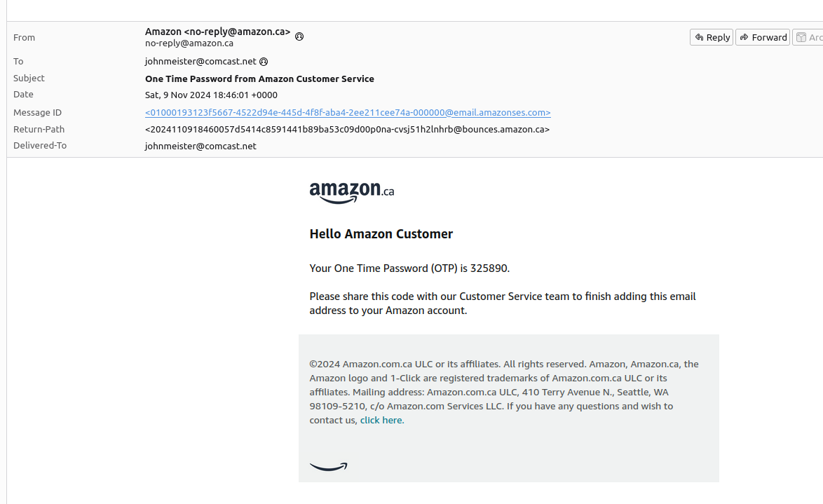
Task: Click the Delivered-To email address
Action: tap(200, 147)
